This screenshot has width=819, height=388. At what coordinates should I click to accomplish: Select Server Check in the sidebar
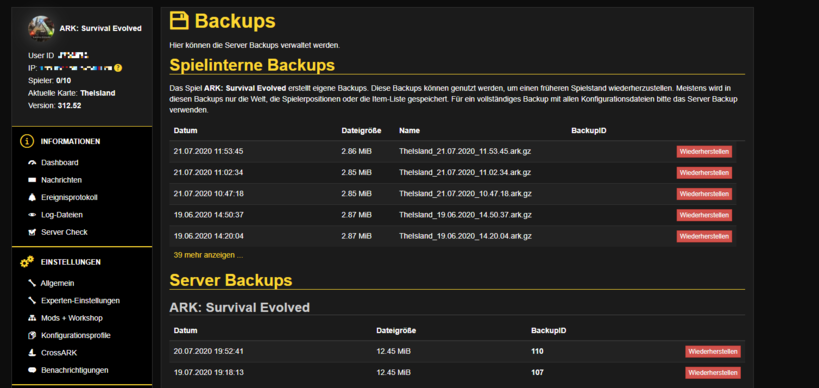coord(64,232)
